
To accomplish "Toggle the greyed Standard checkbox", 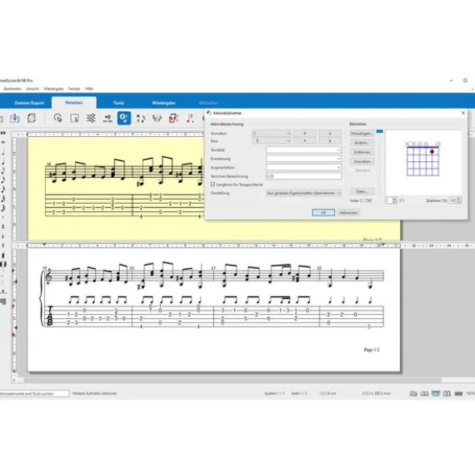I will (353, 170).
